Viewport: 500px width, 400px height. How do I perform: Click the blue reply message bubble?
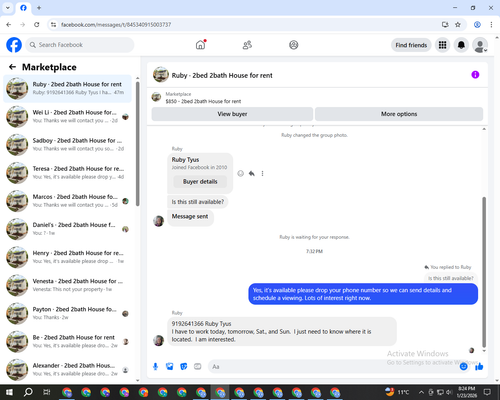pos(363,294)
